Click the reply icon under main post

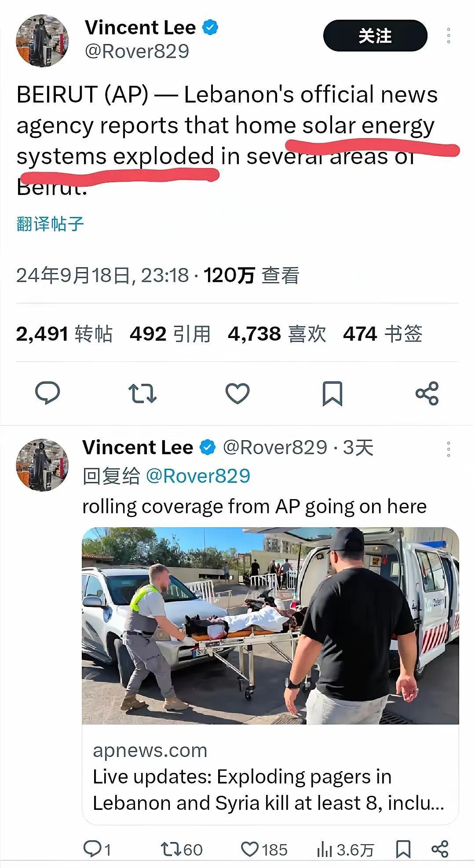[x=47, y=393]
